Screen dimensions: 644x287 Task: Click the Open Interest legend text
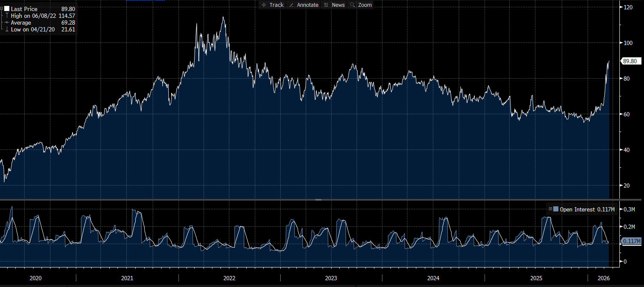point(577,209)
